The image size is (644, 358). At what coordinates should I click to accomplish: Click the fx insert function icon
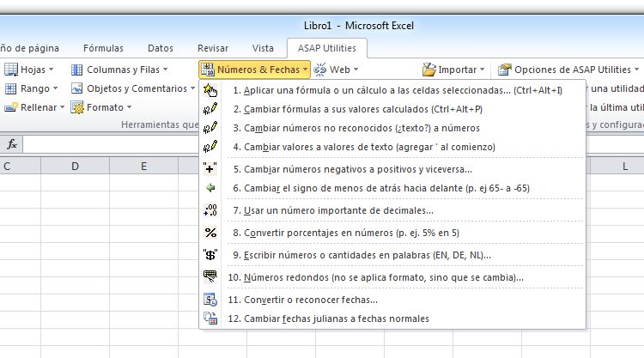[12, 144]
